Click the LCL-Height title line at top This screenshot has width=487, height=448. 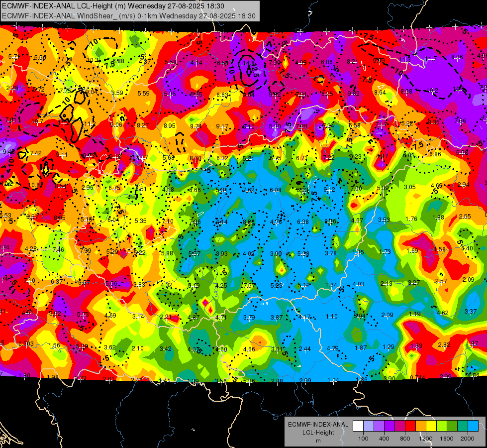[113, 6]
